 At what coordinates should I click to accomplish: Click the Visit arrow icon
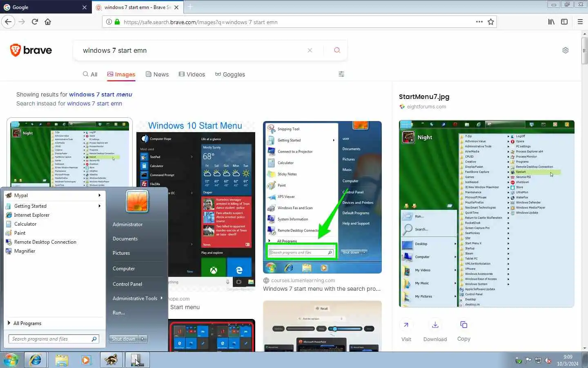click(x=406, y=325)
